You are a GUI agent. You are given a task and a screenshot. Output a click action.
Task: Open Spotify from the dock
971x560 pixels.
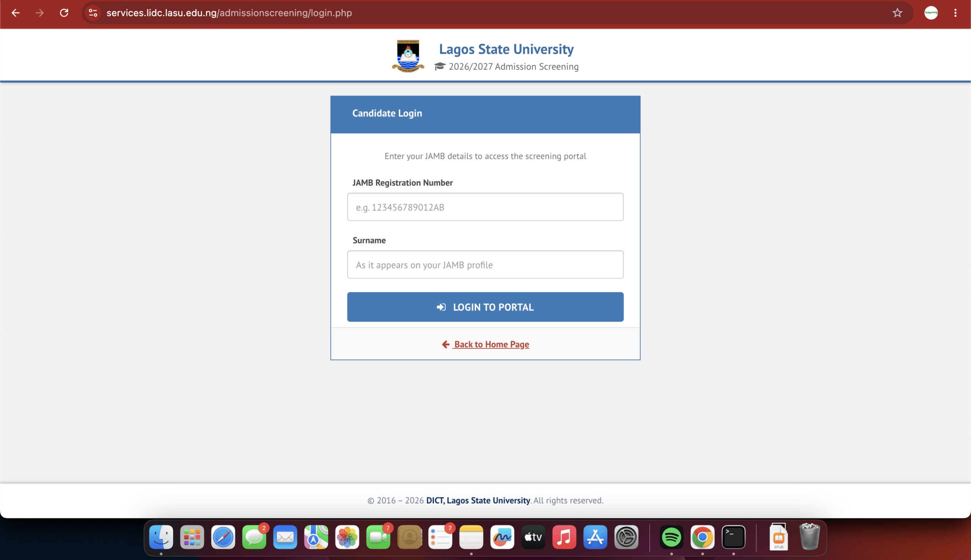coord(671,537)
